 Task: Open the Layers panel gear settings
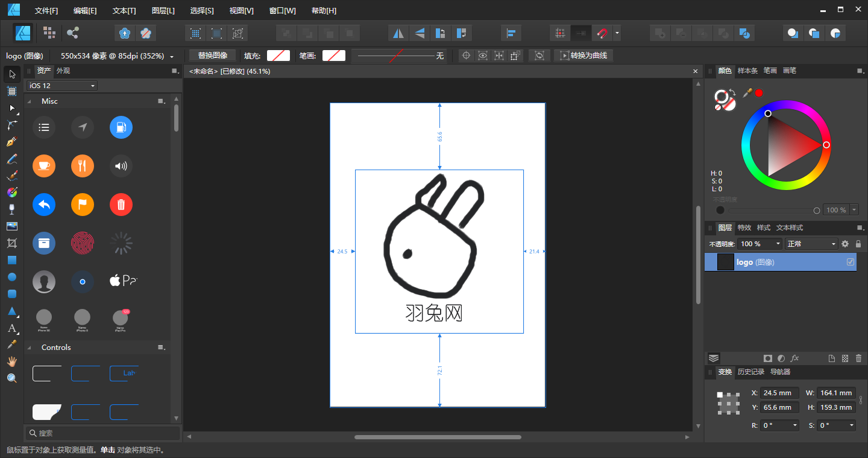click(845, 244)
